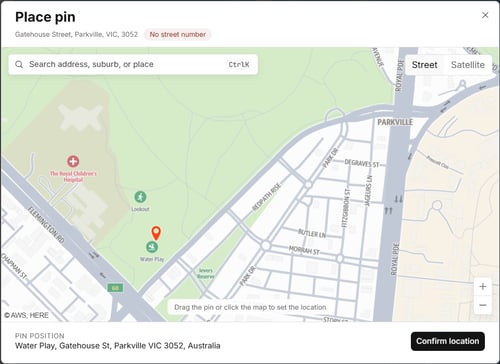Click the JAGEURS LN street label
This screenshot has height=364, width=500.
point(369,191)
